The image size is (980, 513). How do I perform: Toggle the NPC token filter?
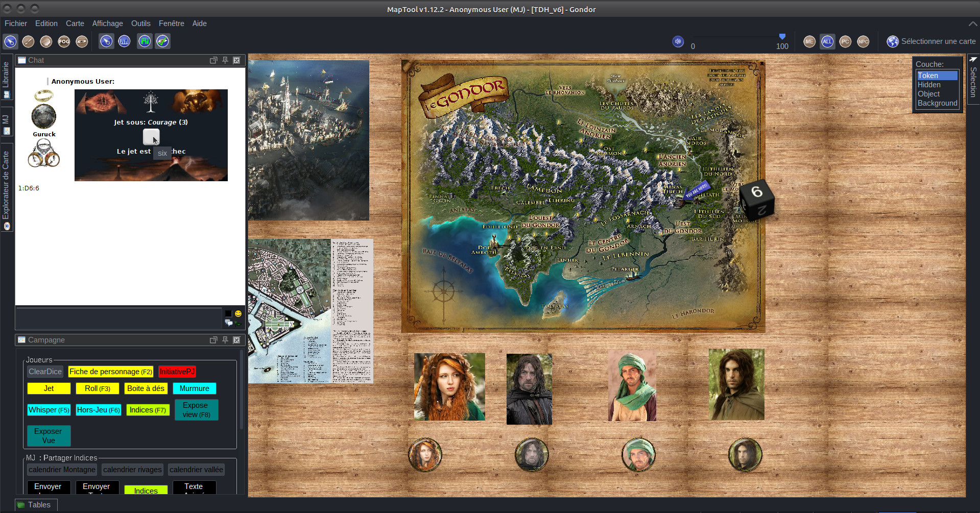(863, 41)
